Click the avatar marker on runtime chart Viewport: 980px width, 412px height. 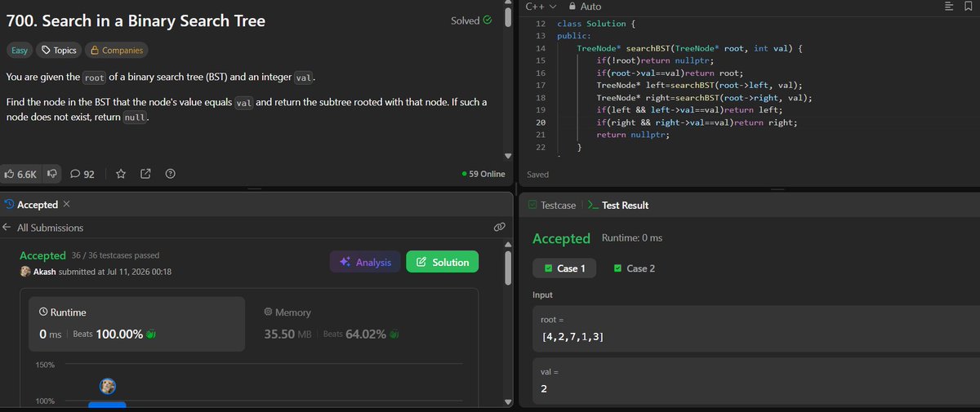tap(107, 385)
